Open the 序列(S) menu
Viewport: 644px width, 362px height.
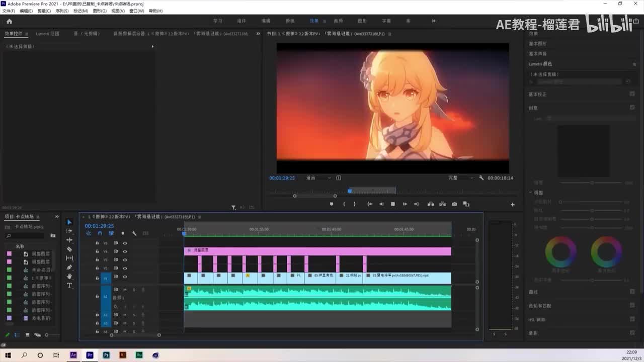click(x=62, y=11)
